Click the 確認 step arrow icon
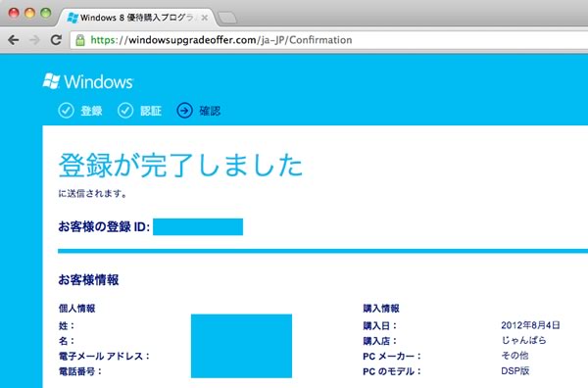 pos(184,111)
